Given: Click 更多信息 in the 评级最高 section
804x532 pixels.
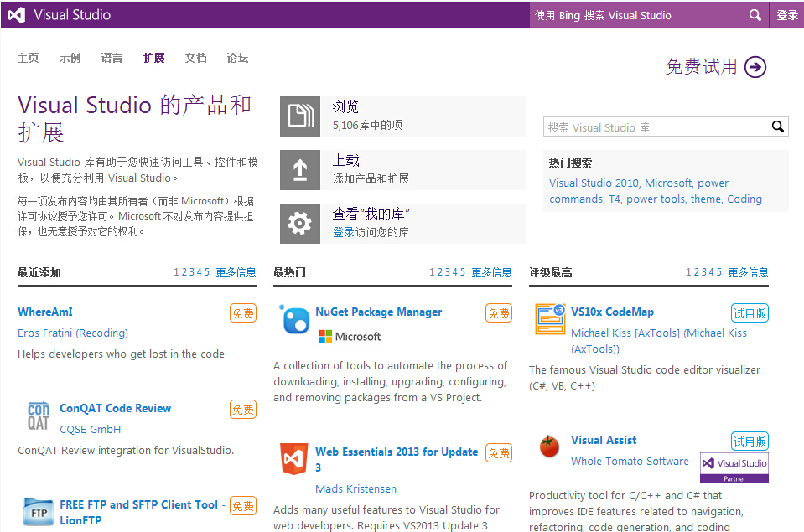Looking at the screenshot, I should tap(748, 272).
